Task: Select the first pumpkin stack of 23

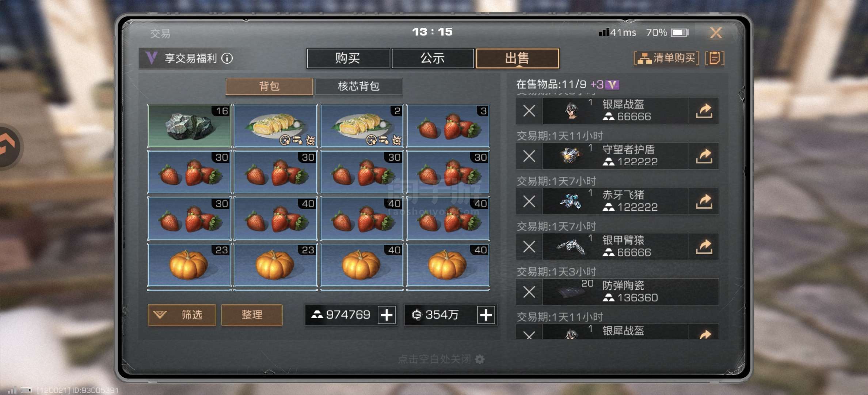Action: (x=189, y=265)
